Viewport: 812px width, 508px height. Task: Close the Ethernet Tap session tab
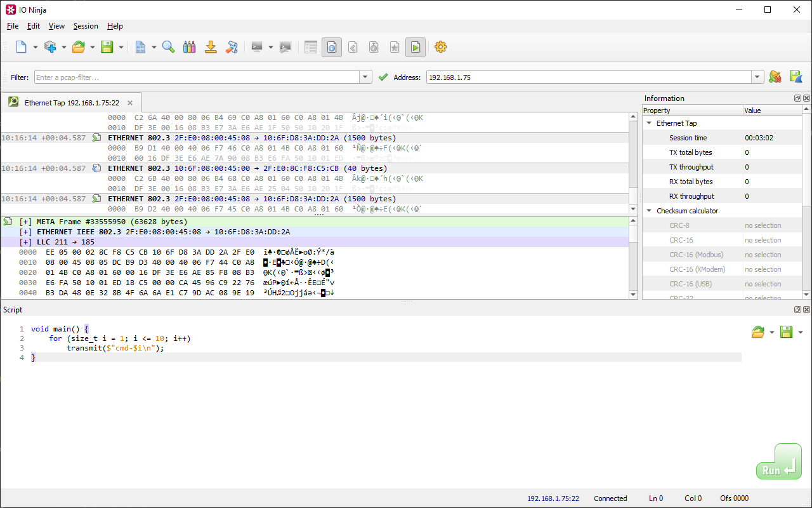[x=130, y=102]
